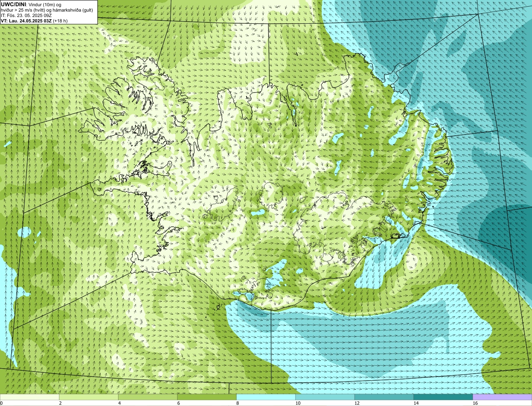This screenshot has width=532, height=406.
Task: Click the legend swatch between 4 and 6
Action: tap(148, 397)
